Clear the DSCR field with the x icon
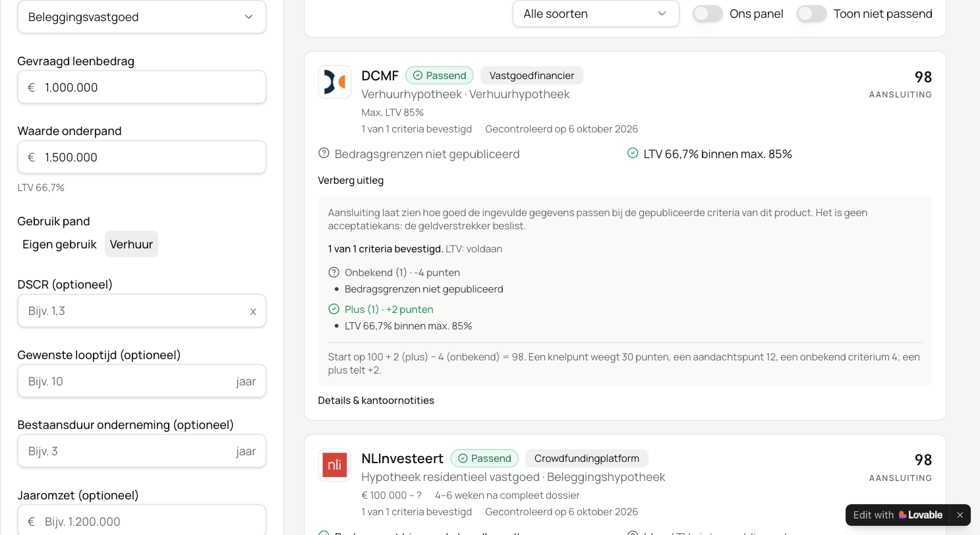This screenshot has width=980, height=535. (253, 312)
